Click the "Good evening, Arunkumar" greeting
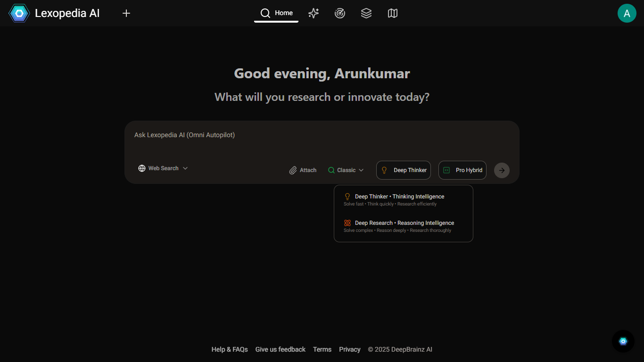644x362 pixels. pos(322,74)
